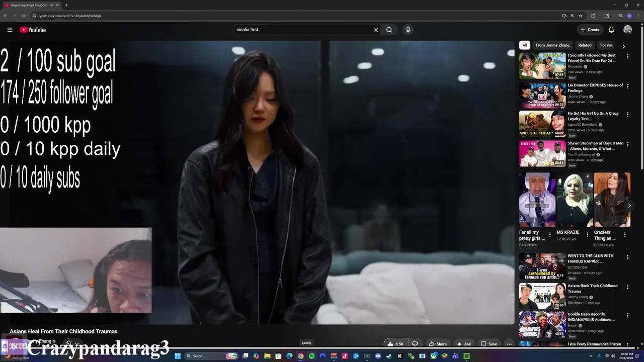Bookmark this page with star icon
The width and height of the screenshot is (644, 362).
[580, 16]
